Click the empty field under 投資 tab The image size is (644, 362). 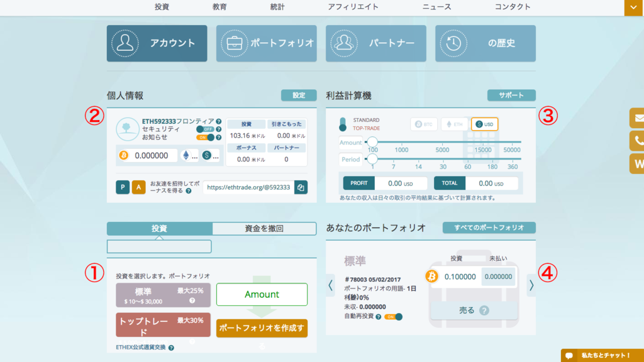[x=159, y=246]
